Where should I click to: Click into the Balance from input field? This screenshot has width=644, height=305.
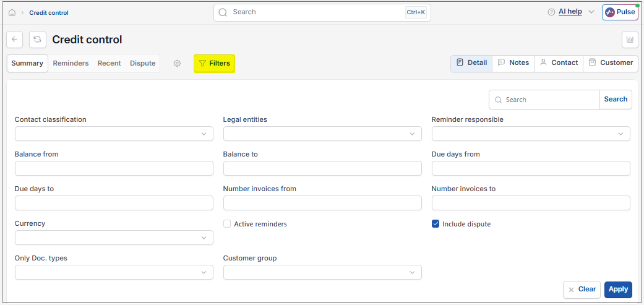click(114, 168)
